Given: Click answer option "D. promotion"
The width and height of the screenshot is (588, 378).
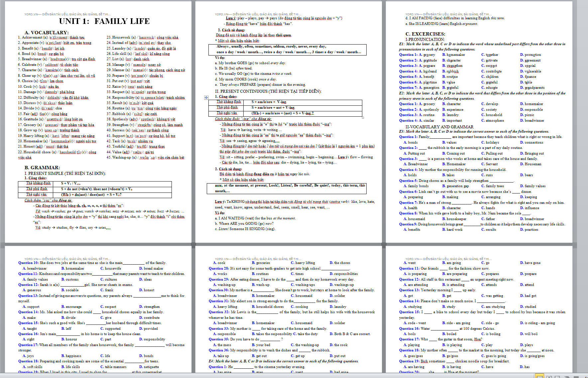Looking at the screenshot, I should pyautogui.click(x=530, y=55).
